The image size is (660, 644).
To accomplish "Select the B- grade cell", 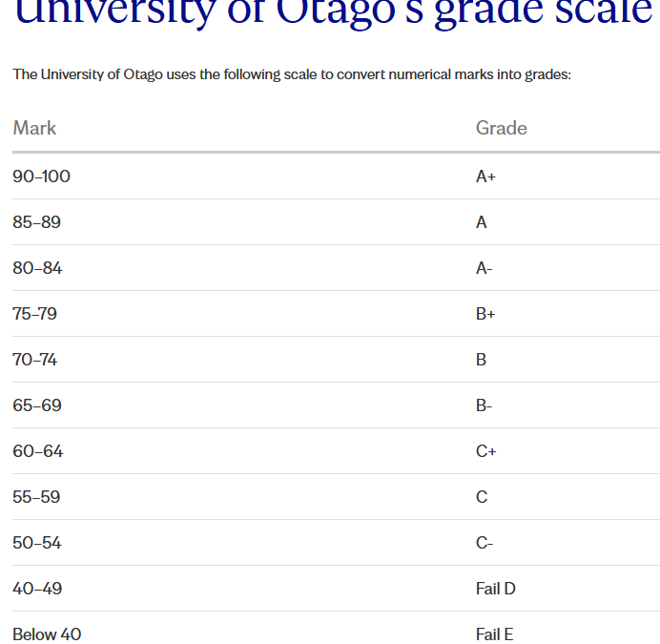I will 484,405.
